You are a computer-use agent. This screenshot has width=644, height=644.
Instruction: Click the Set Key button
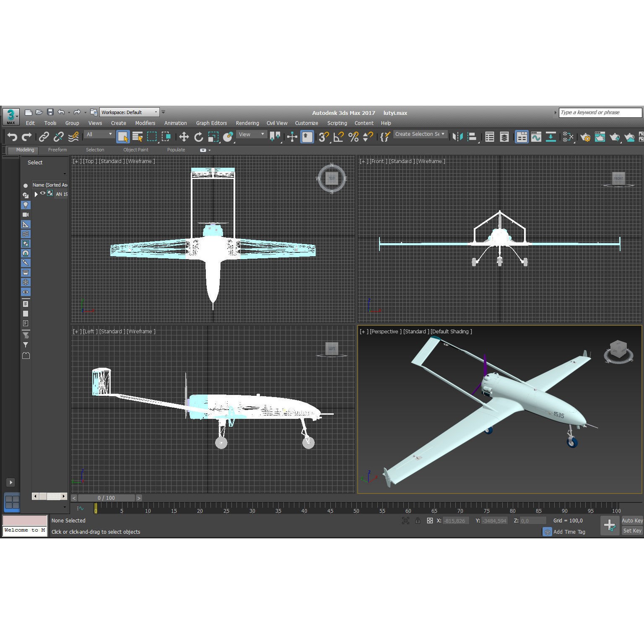pos(632,530)
